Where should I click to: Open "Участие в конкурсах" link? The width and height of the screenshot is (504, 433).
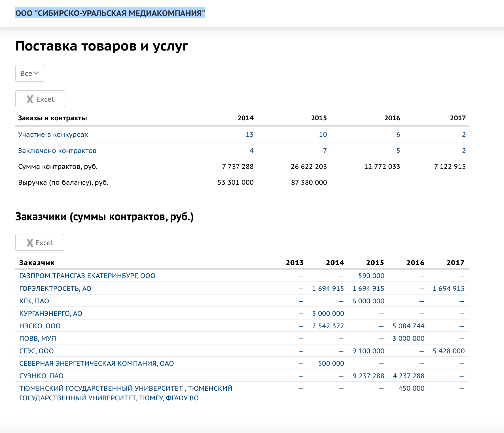click(53, 134)
